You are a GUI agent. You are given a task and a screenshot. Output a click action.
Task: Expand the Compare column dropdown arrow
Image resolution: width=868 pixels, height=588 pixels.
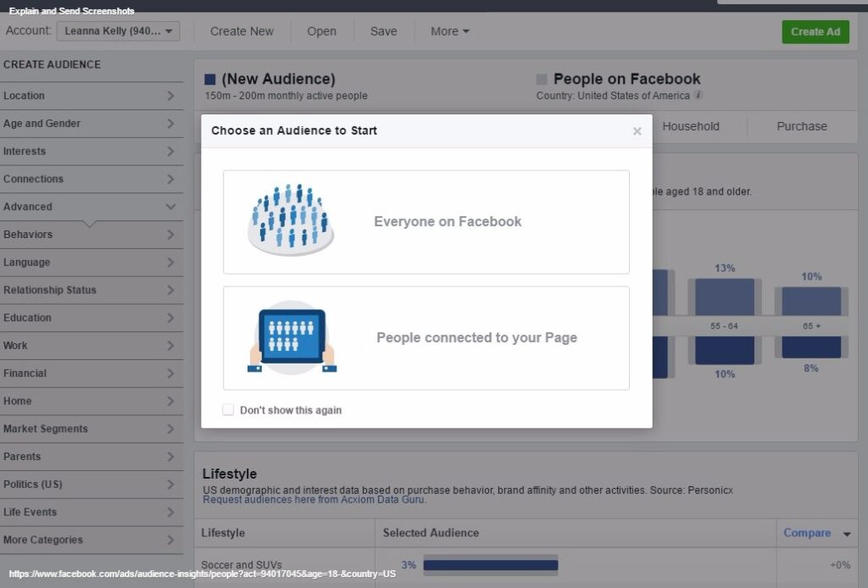pyautogui.click(x=846, y=534)
